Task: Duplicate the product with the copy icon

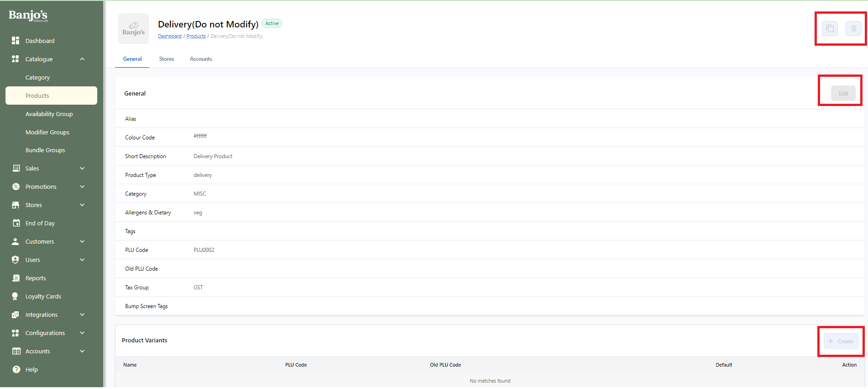Action: pyautogui.click(x=830, y=29)
